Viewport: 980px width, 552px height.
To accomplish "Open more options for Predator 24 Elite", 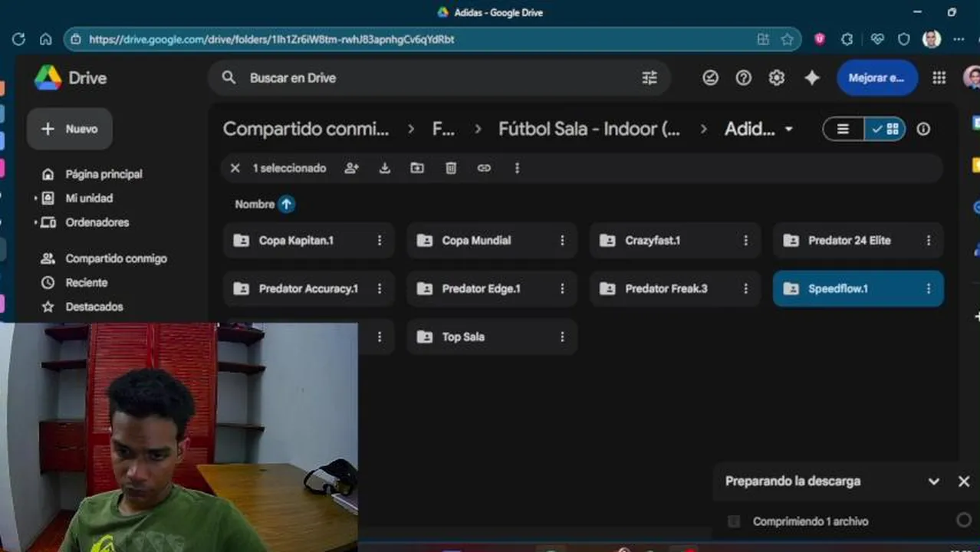I will point(928,240).
